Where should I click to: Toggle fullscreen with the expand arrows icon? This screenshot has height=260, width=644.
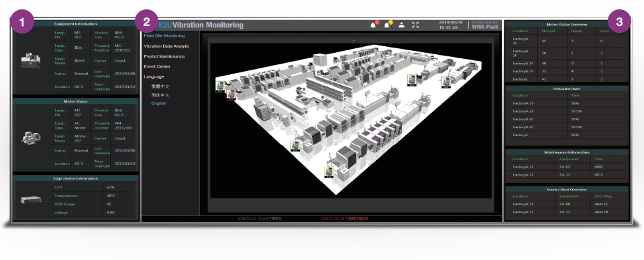tap(415, 25)
